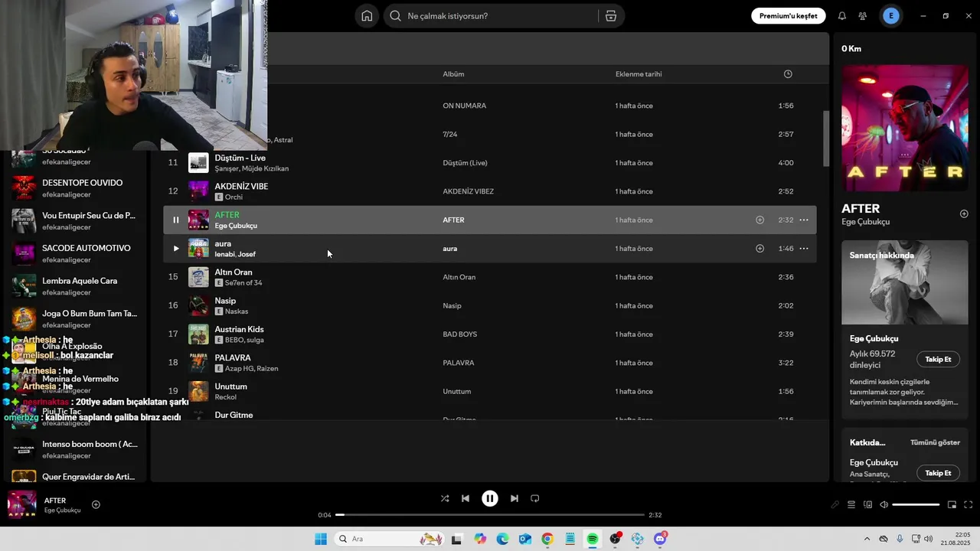
Task: Open the mini player icon
Action: [952, 504]
